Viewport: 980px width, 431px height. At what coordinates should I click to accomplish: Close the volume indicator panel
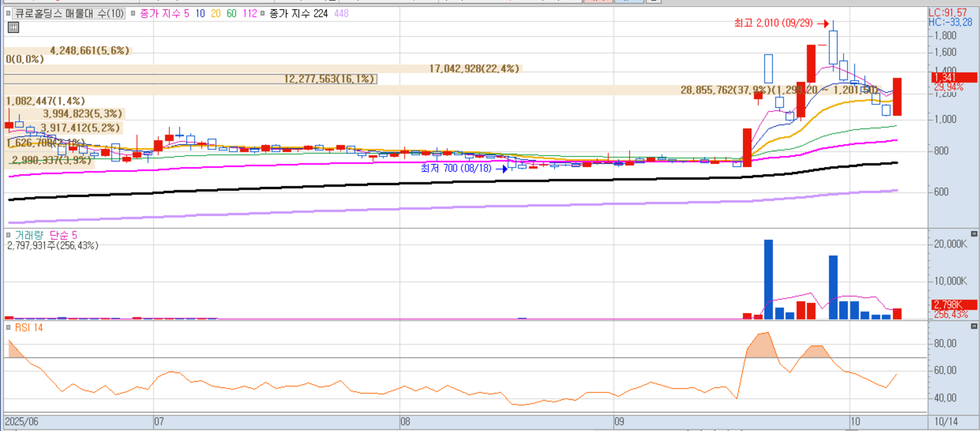[974, 234]
